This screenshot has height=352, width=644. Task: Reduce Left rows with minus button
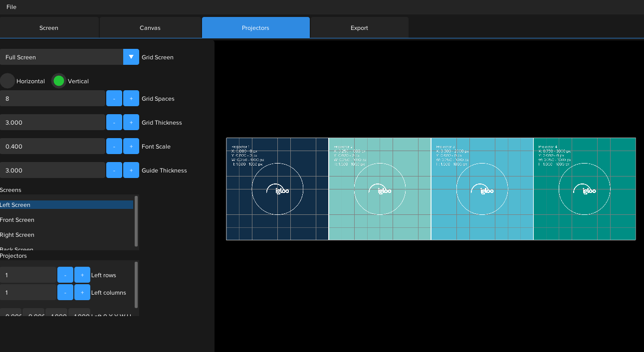(x=65, y=275)
